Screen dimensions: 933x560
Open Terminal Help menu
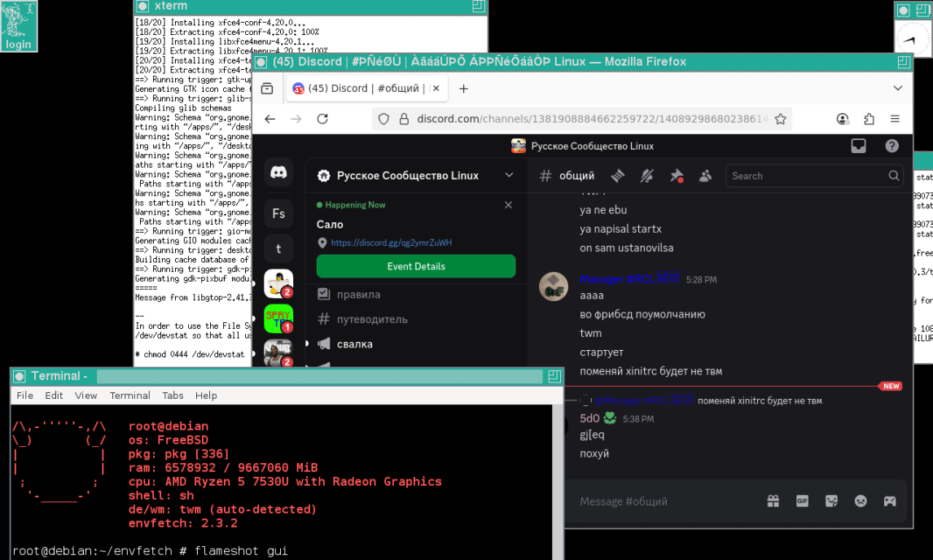tap(206, 395)
